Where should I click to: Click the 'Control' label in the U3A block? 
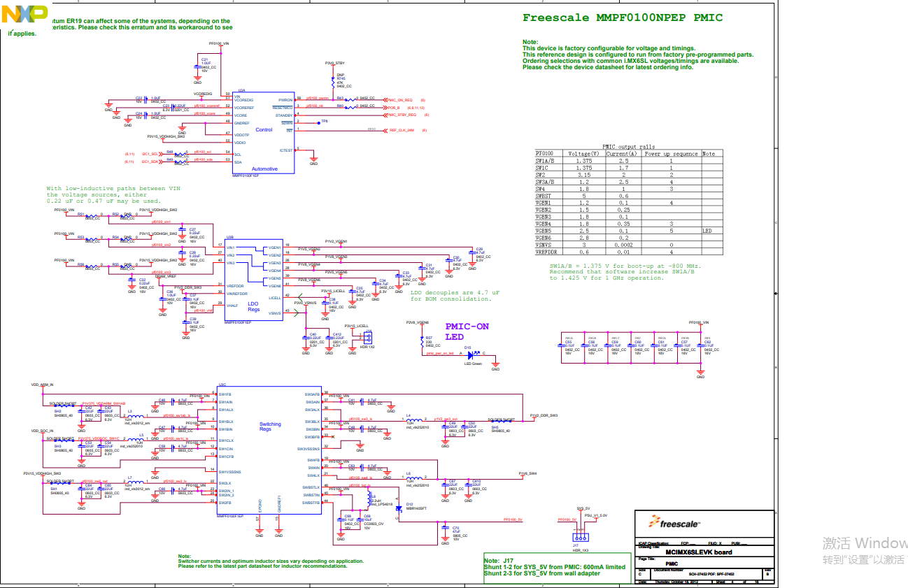coord(264,130)
